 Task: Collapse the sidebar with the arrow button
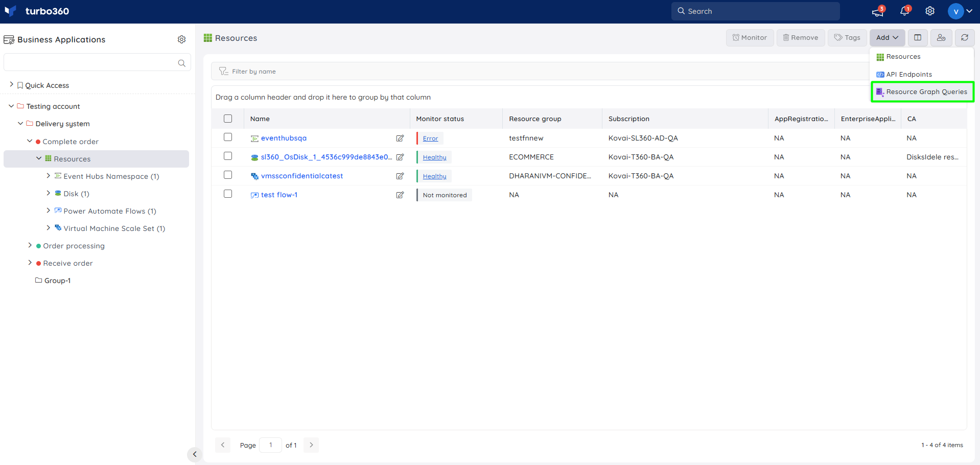pos(195,454)
